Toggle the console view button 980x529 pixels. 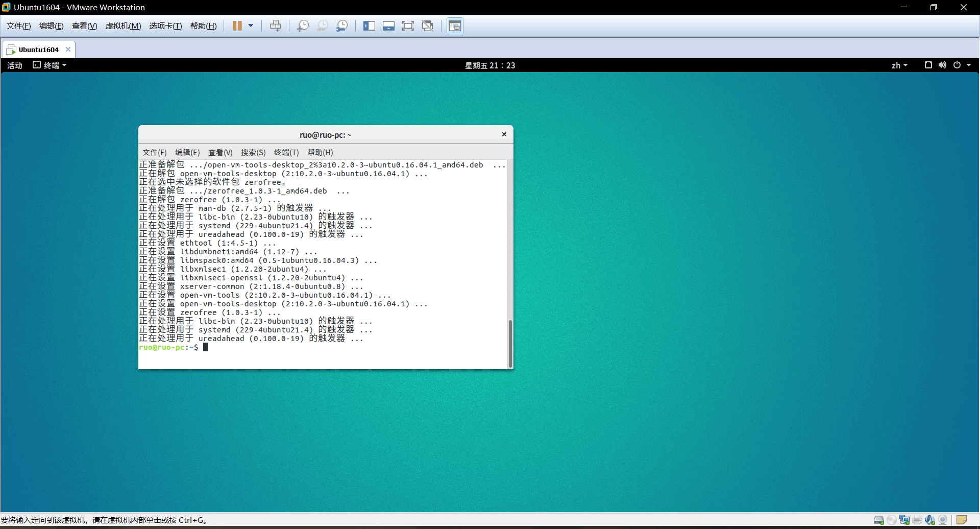(455, 26)
